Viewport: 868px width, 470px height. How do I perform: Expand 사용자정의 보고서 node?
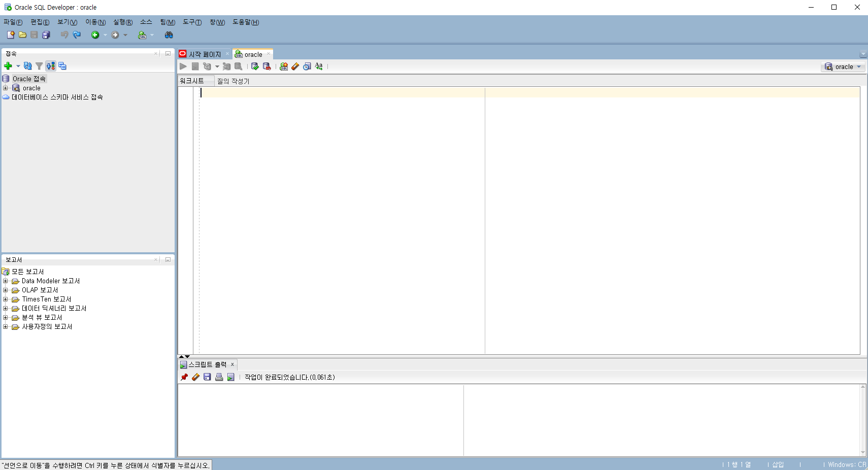point(6,327)
